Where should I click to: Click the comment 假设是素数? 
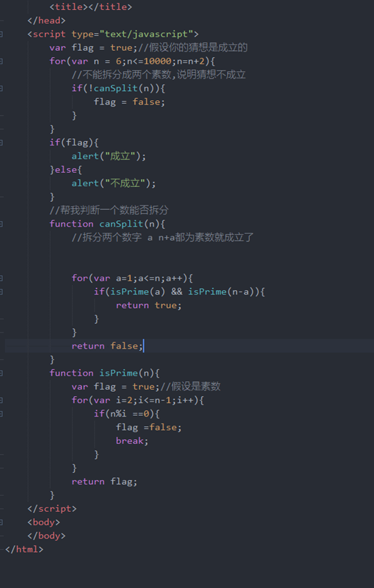click(x=191, y=387)
